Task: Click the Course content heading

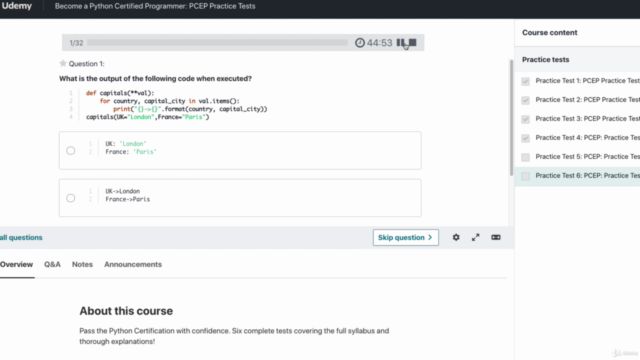Action: point(549,33)
